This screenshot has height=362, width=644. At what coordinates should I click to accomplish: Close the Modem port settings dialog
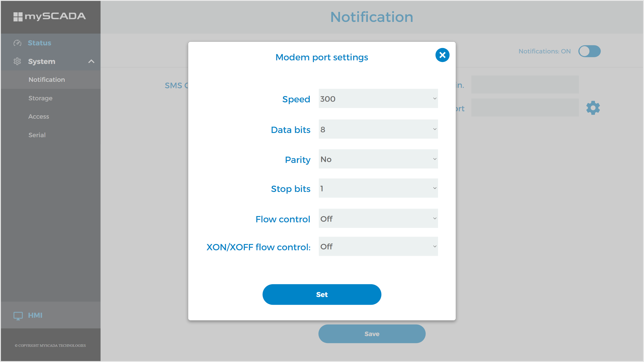pyautogui.click(x=442, y=55)
